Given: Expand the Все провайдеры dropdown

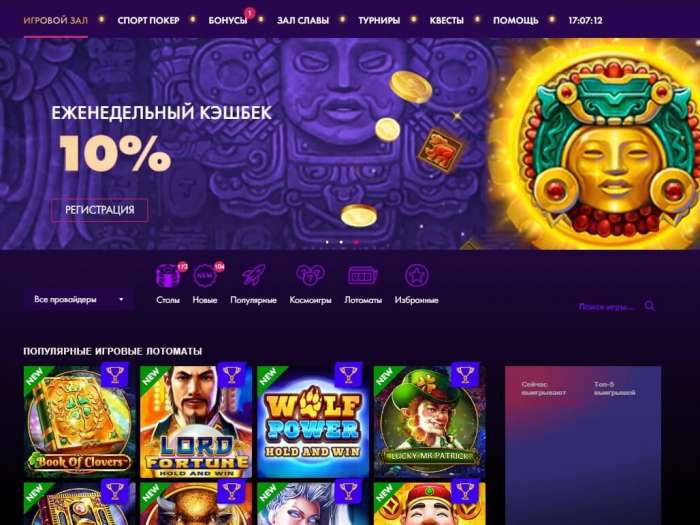Looking at the screenshot, I should tap(79, 300).
